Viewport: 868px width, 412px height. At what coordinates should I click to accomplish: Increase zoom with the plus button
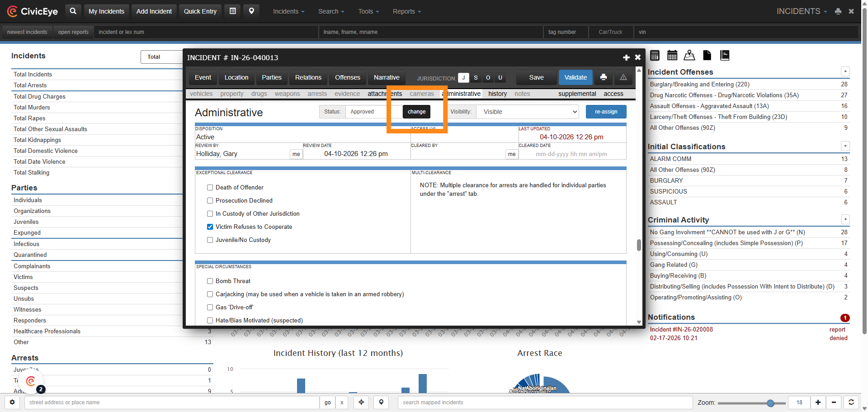pos(818,402)
